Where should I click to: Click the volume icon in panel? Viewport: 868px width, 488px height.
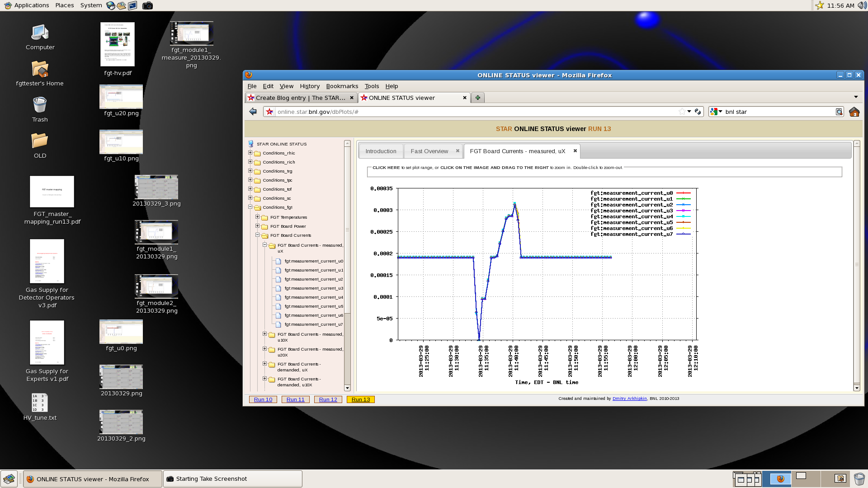pyautogui.click(x=862, y=5)
